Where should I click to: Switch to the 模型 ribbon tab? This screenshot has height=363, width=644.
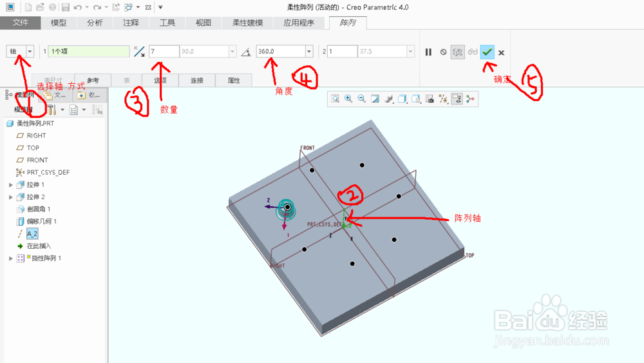pyautogui.click(x=59, y=23)
